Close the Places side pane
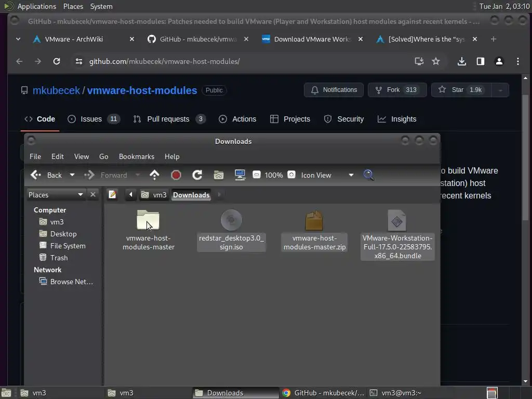Viewport: 532px width, 399px height. [x=92, y=195]
